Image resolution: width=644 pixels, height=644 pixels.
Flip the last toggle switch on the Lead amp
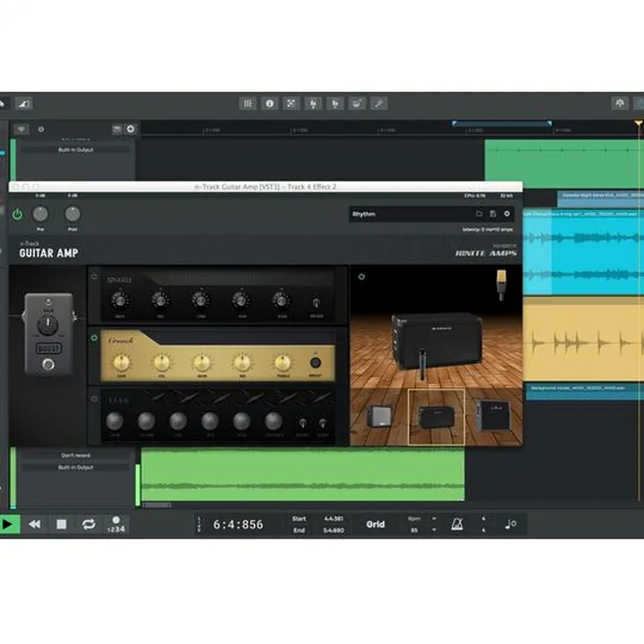(x=322, y=422)
